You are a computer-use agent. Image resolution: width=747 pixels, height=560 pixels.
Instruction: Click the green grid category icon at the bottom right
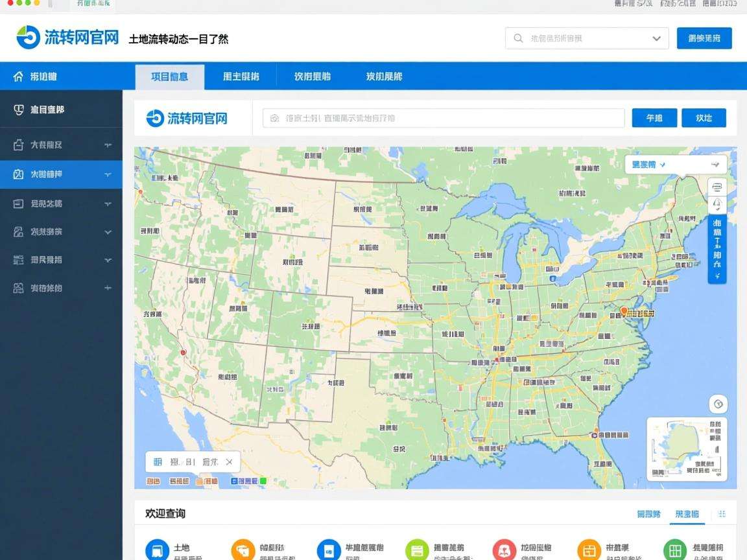674,550
